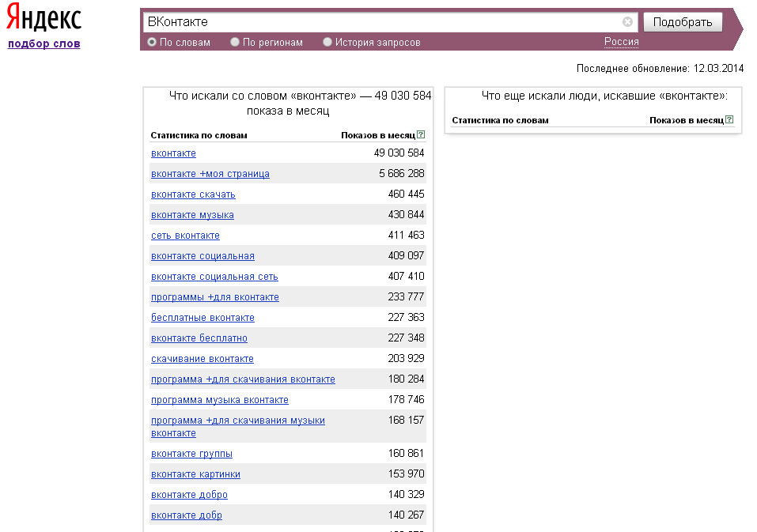The image size is (757, 532).
Task: Open 'вконтакте +моя страница' keyword link
Action: coord(210,174)
